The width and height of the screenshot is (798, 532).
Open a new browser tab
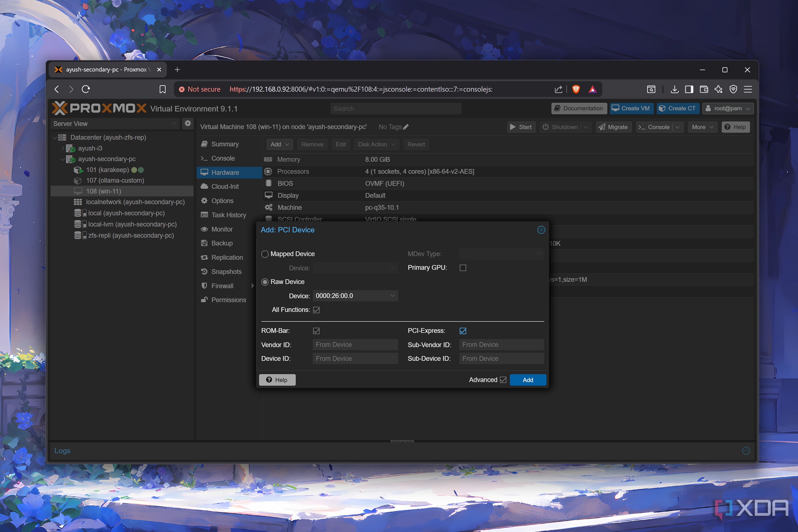pyautogui.click(x=177, y=69)
